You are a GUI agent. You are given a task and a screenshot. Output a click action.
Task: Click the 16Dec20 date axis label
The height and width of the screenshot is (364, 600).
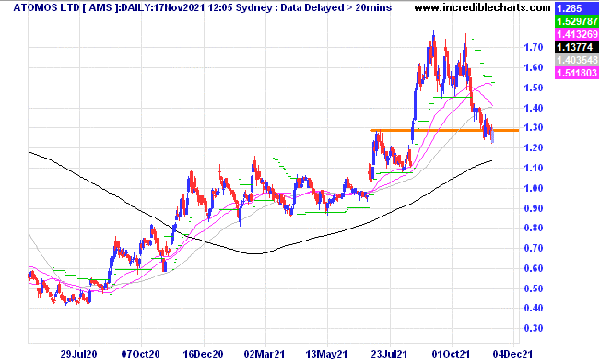(x=203, y=354)
